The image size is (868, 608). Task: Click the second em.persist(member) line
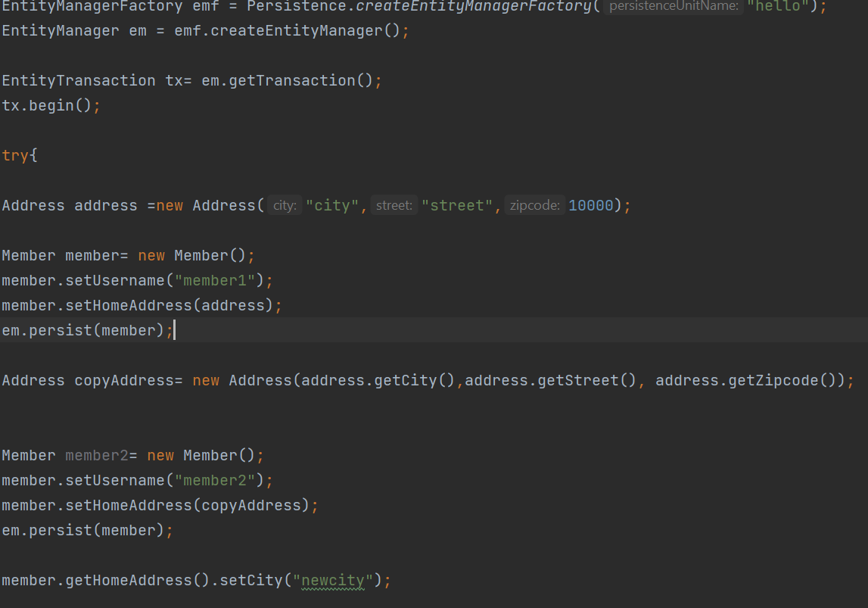[88, 531]
